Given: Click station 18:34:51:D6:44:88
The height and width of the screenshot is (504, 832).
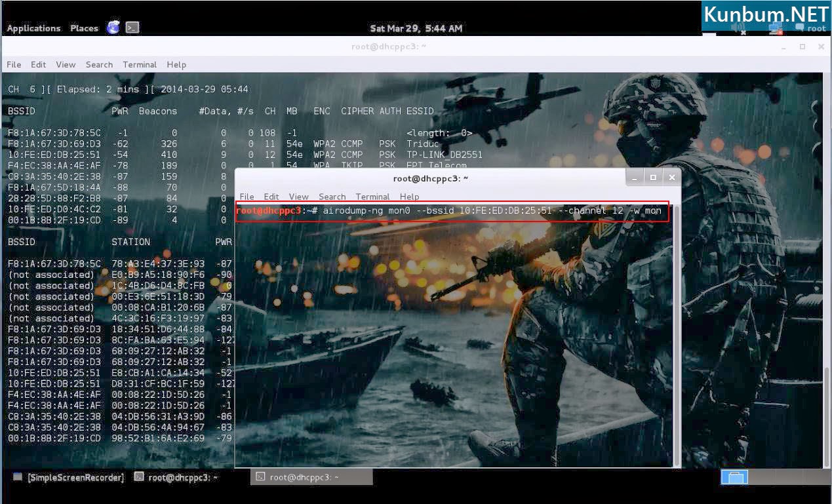Looking at the screenshot, I should [158, 329].
